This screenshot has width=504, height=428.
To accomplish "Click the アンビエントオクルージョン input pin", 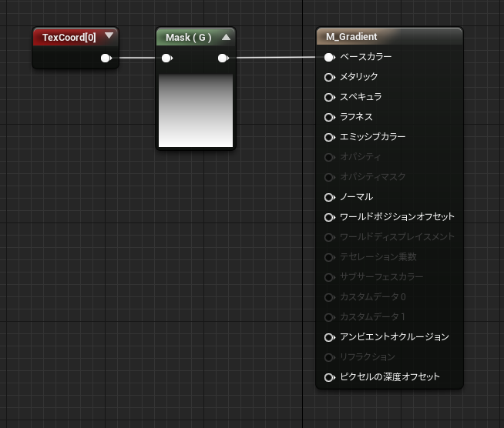I will (330, 337).
